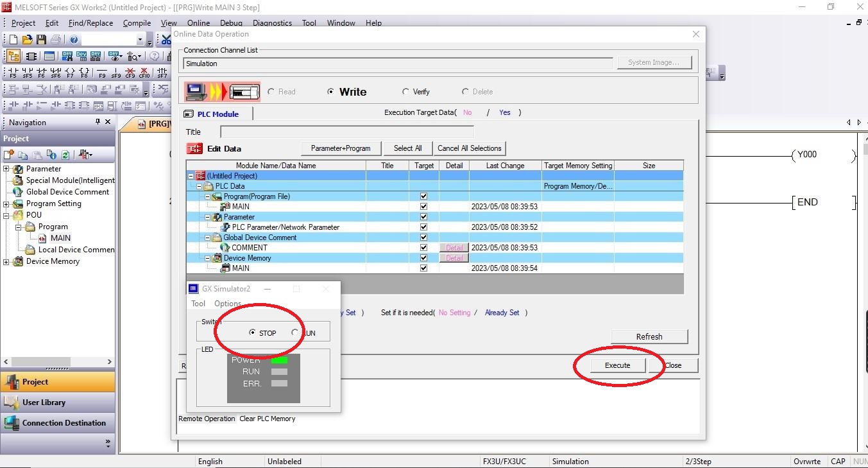868x468 pixels.
Task: Open the DEV device list icon
Action: 81,56
